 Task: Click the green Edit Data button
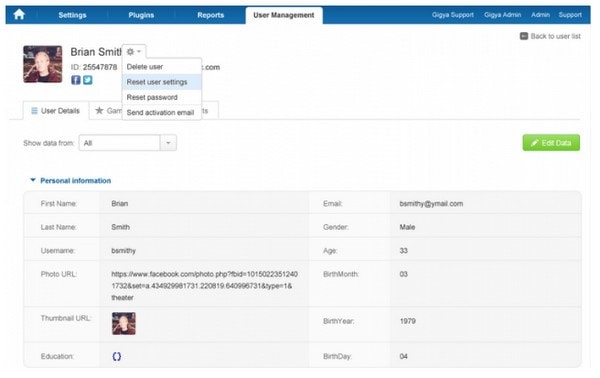point(551,143)
